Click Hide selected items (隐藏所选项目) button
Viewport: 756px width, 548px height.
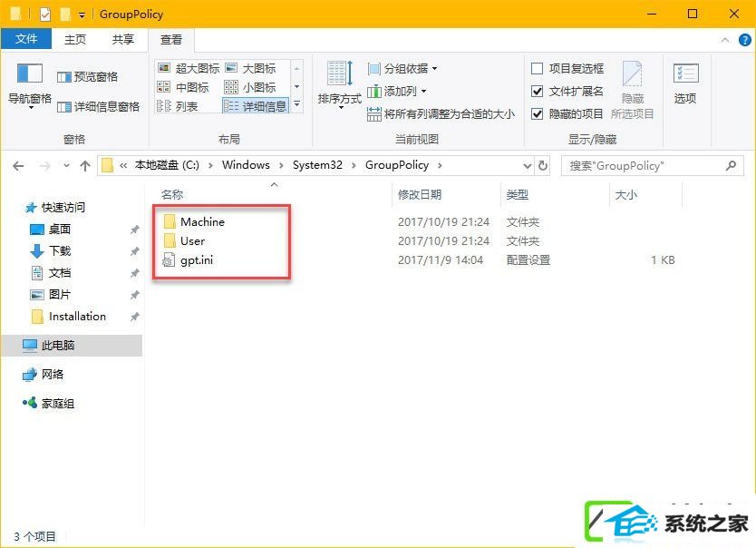pyautogui.click(x=632, y=90)
